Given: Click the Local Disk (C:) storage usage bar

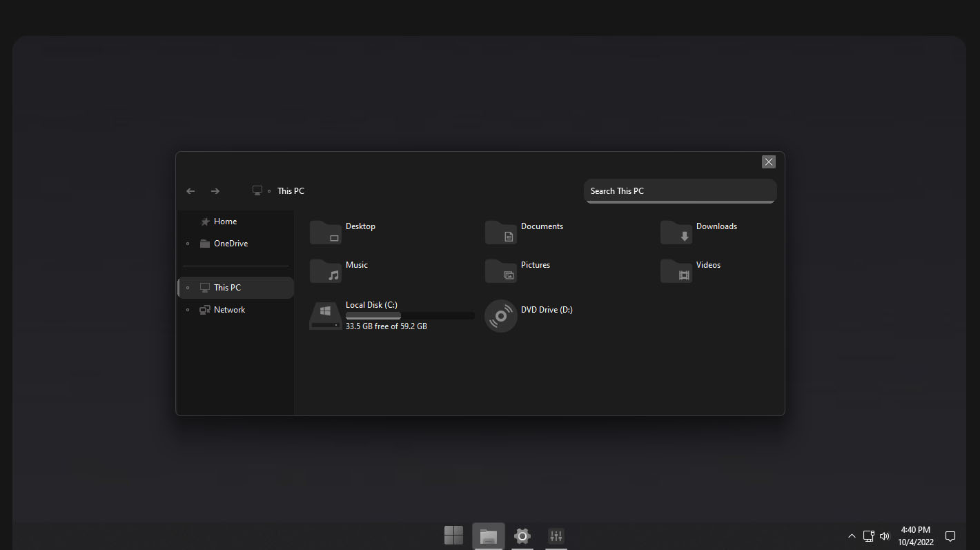Looking at the screenshot, I should coord(410,315).
